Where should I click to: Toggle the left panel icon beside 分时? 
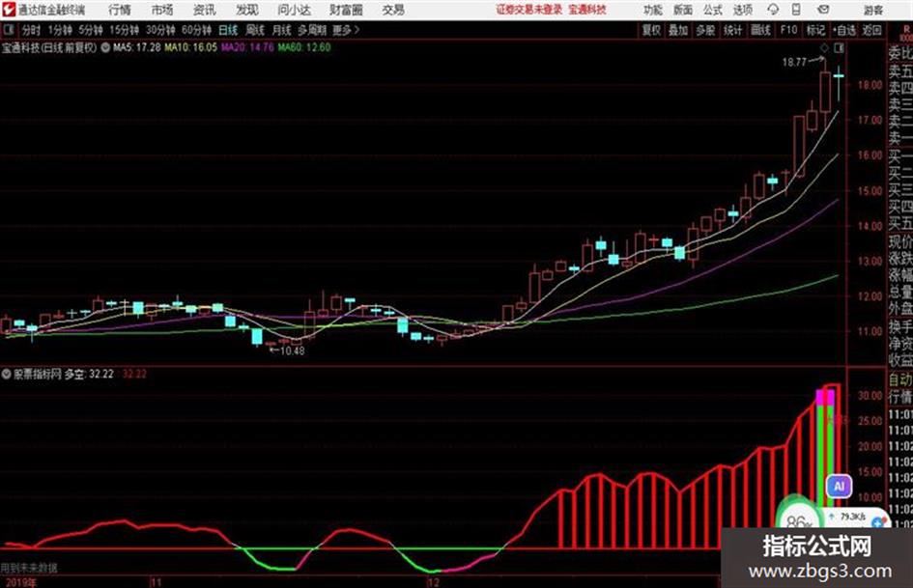(x=8, y=30)
